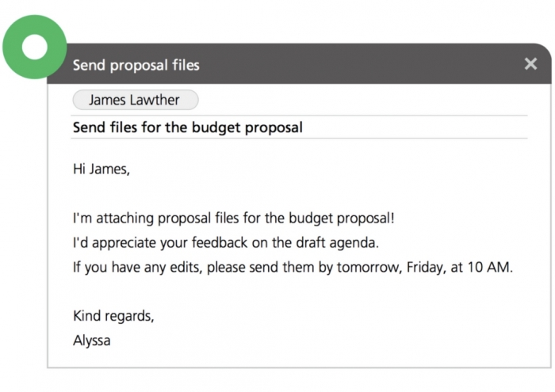555x392 pixels.
Task: Click the word "Friday" in the message body
Action: [427, 267]
